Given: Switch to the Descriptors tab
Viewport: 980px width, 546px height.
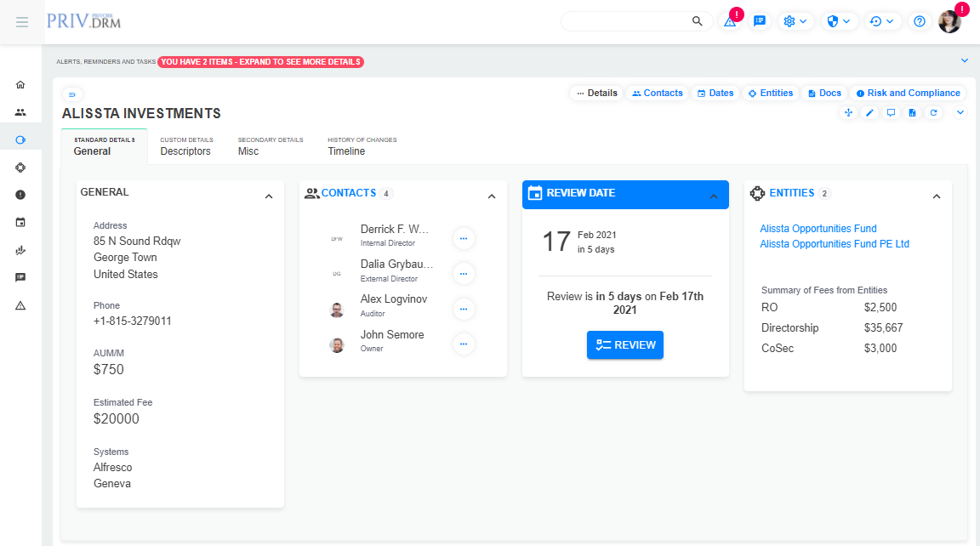Looking at the screenshot, I should pos(185,146).
